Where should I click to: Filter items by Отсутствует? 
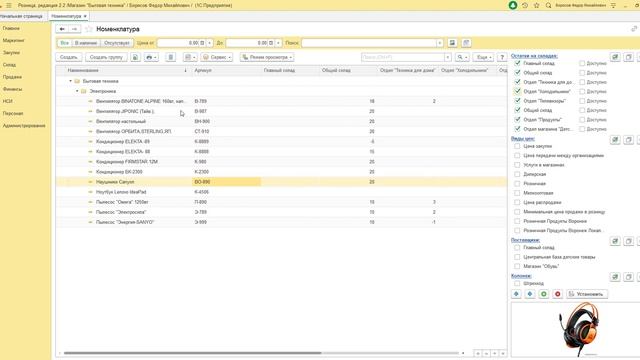coord(117,43)
